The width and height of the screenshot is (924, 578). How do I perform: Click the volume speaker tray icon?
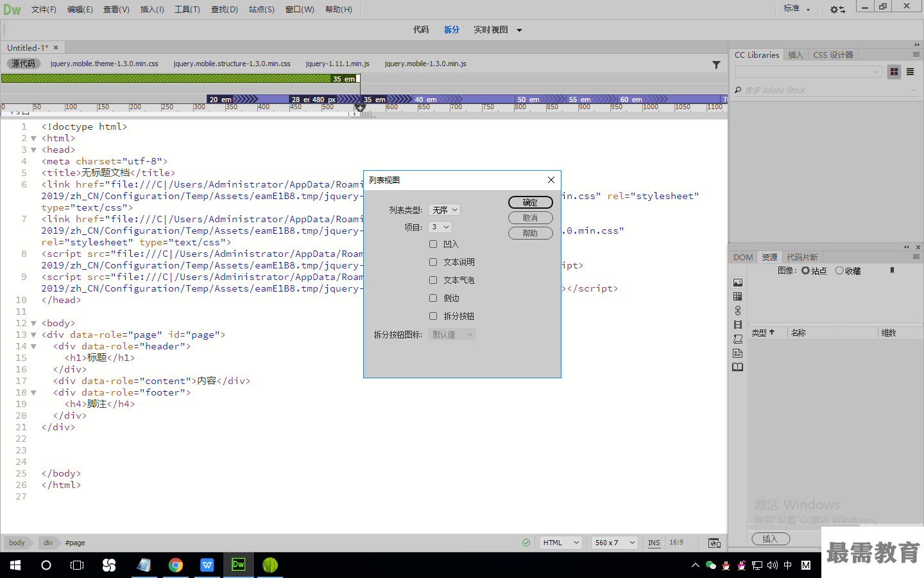pos(773,565)
